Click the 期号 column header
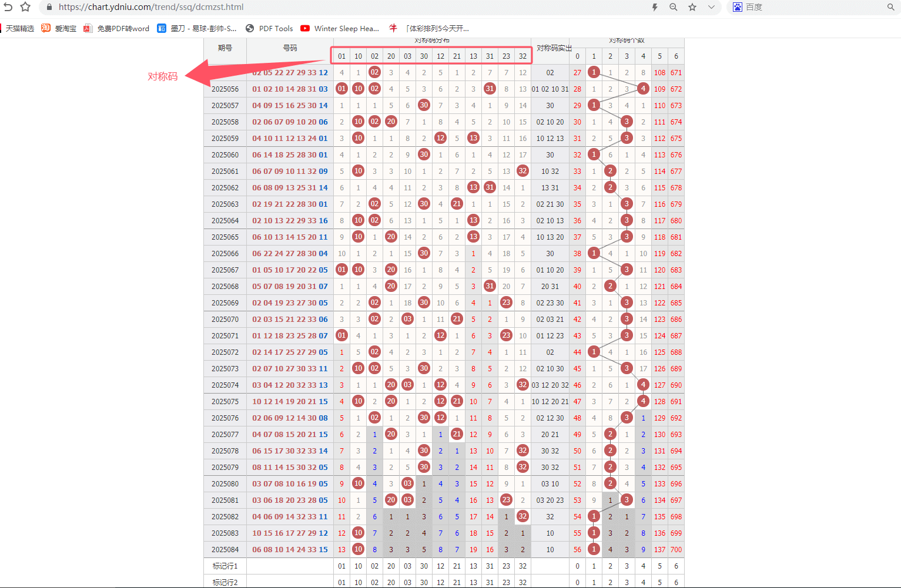Viewport: 901px width, 588px height. (225, 48)
